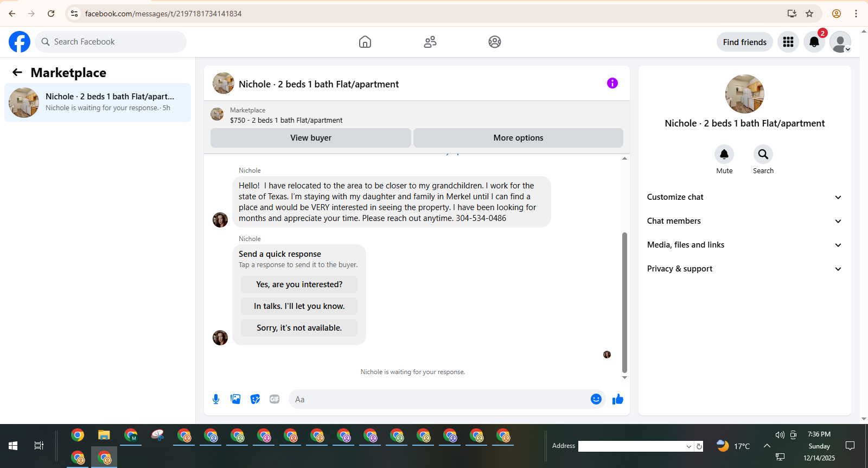The image size is (868, 468).
Task: Click the install app icon in the address bar
Action: pyautogui.click(x=792, y=14)
